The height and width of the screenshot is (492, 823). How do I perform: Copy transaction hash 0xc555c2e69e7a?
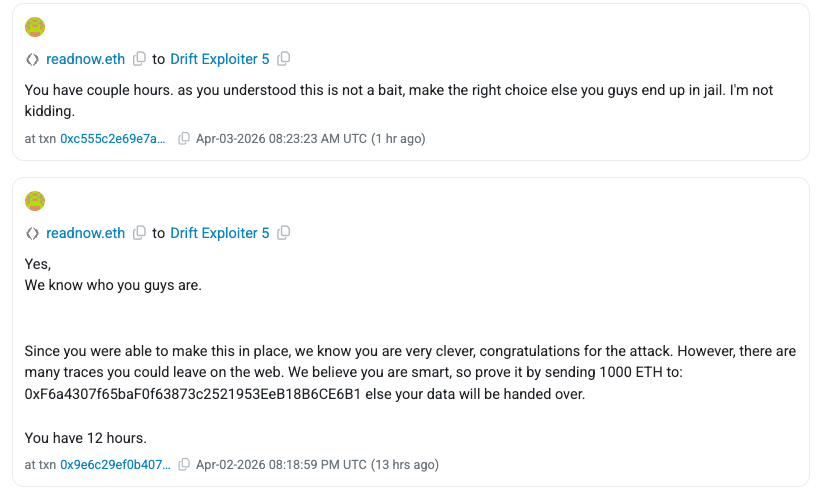pos(183,139)
